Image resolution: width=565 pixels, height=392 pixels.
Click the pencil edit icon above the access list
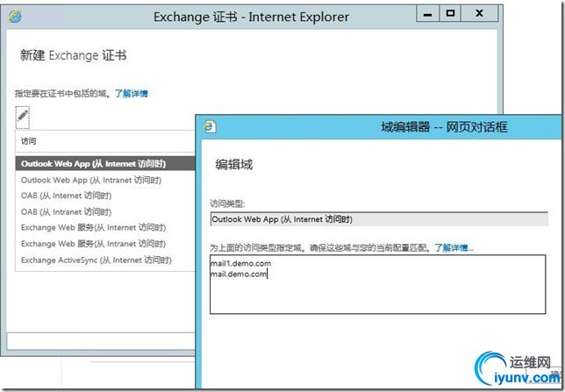pos(22,118)
